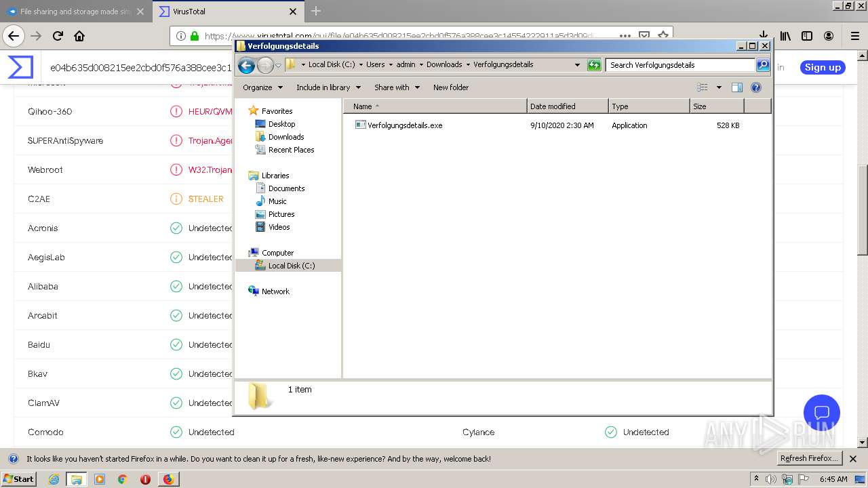
Task: Click the Explorer search magnifier icon
Action: pyautogui.click(x=763, y=65)
